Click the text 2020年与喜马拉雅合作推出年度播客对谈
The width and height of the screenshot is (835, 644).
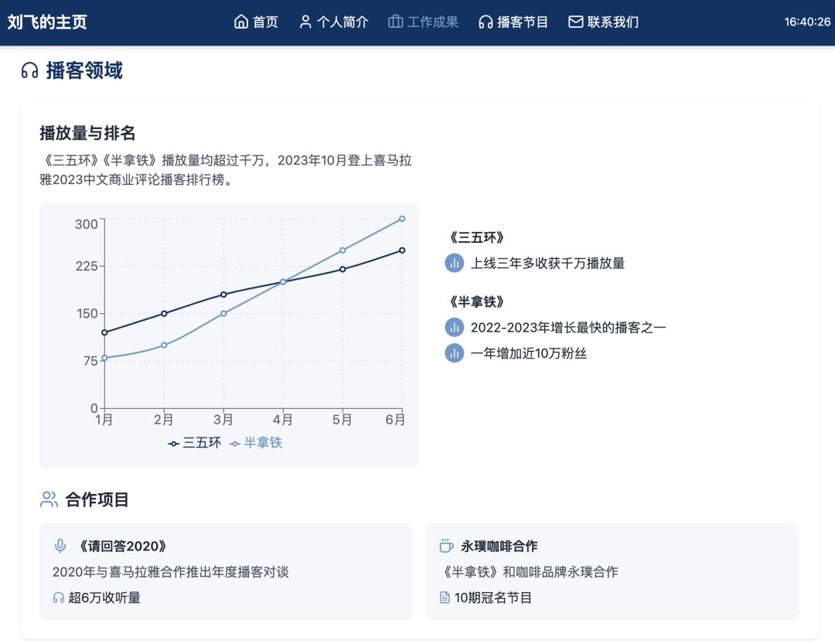(170, 572)
